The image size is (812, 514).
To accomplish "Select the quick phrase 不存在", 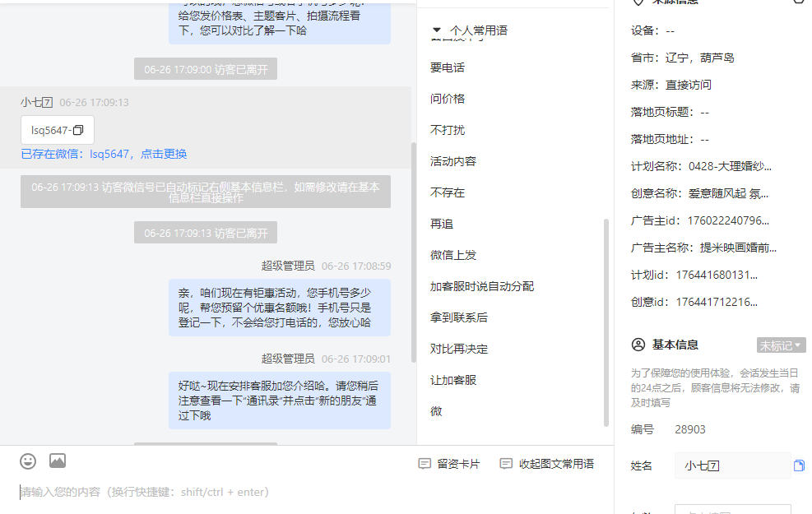I will pyautogui.click(x=448, y=192).
